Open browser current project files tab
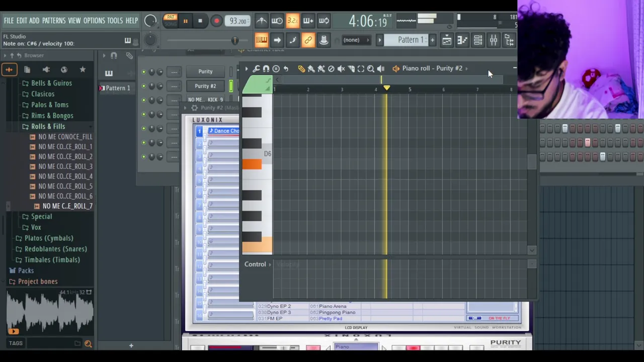This screenshot has width=644, height=362. (27, 69)
